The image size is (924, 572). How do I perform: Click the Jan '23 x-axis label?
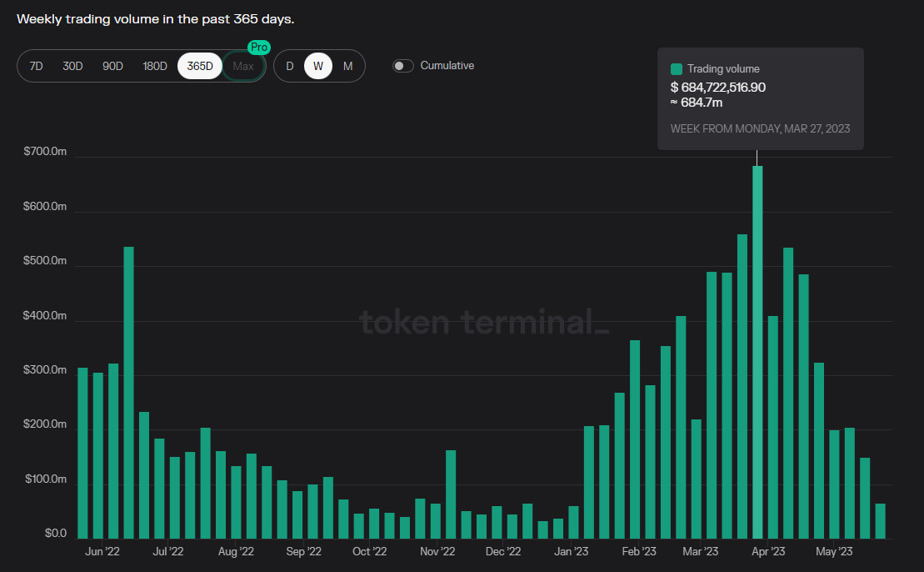[572, 551]
